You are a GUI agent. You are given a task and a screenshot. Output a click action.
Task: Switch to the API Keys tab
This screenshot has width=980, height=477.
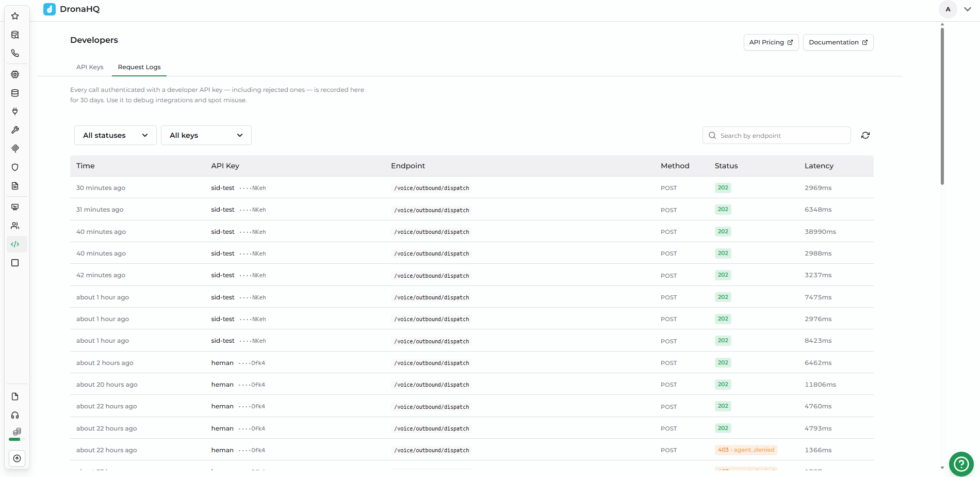pyautogui.click(x=90, y=67)
